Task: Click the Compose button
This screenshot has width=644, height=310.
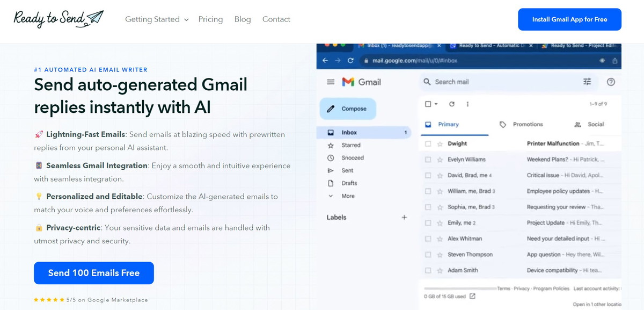Action: pos(348,109)
